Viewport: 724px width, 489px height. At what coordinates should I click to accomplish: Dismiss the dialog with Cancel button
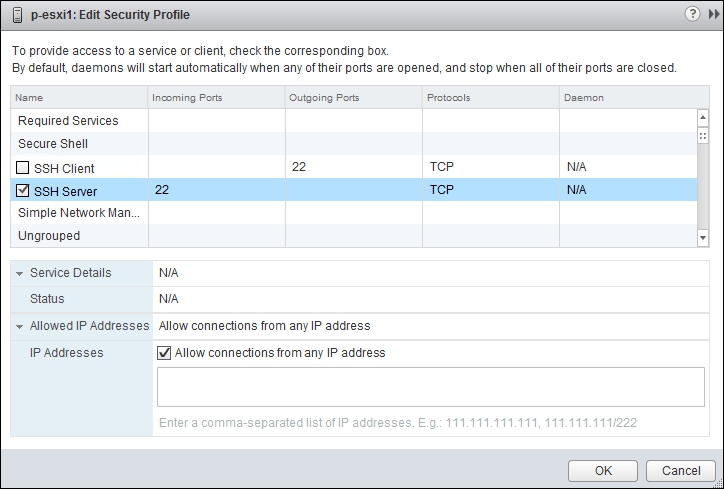681,471
